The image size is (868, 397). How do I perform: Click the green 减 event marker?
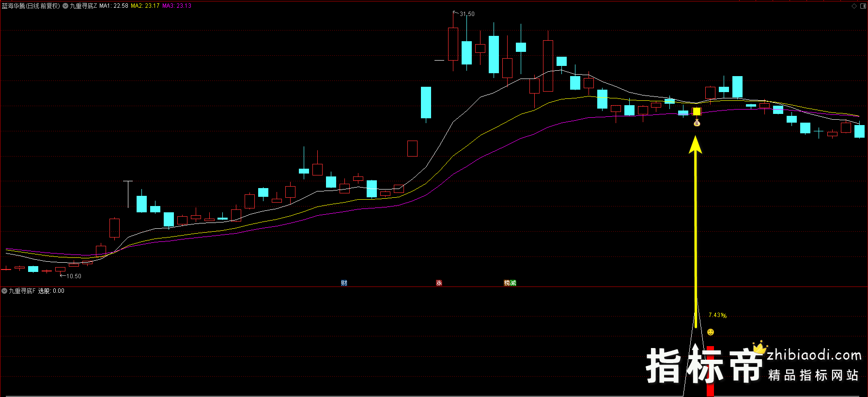point(513,283)
